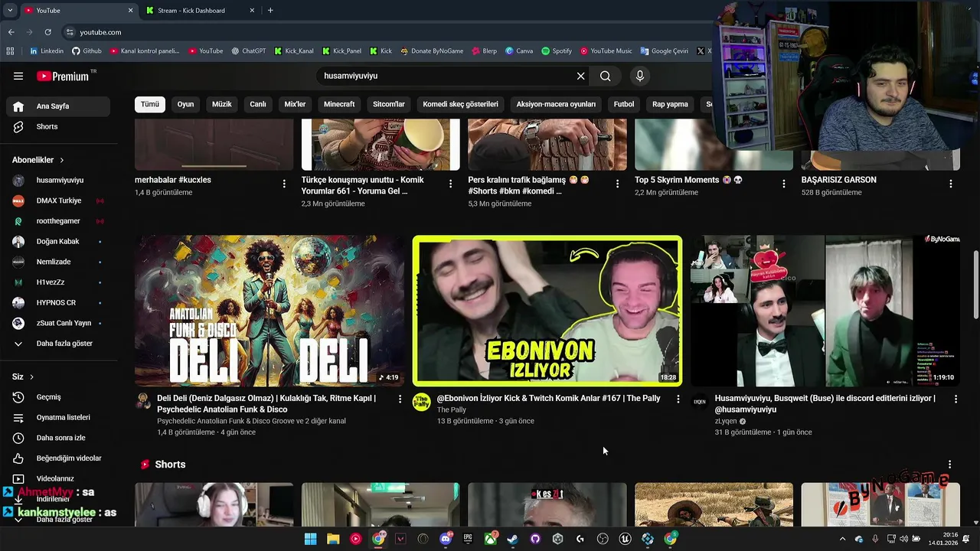Click the YouTube Premium logo
The image size is (980, 551).
coord(64,76)
